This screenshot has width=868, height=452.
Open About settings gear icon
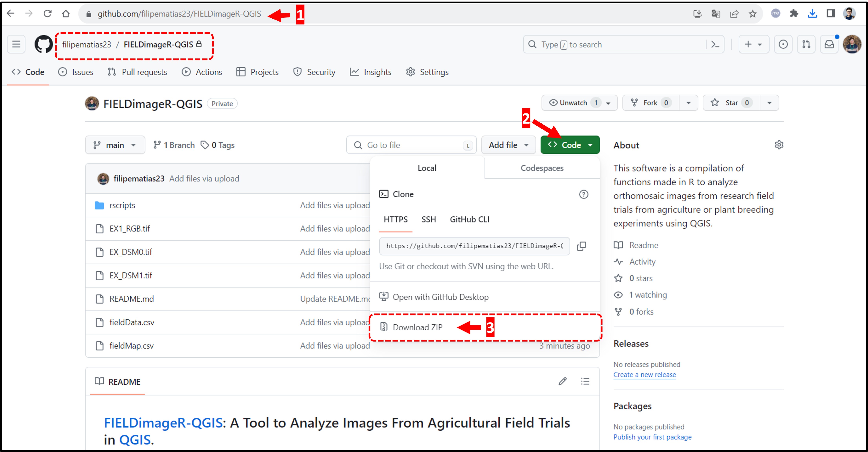point(779,145)
